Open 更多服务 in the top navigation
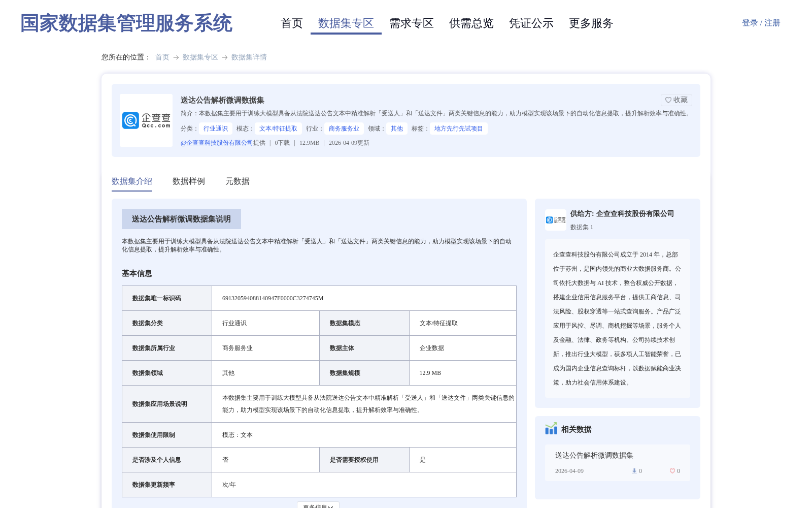 tap(591, 23)
